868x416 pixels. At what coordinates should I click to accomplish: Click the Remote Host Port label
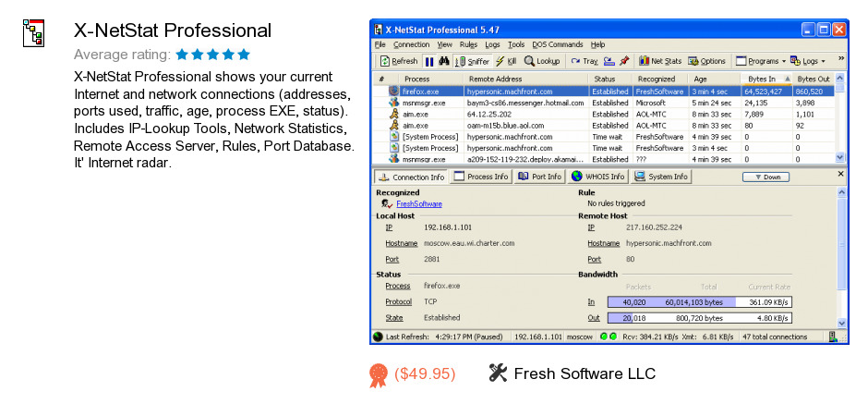(x=594, y=259)
